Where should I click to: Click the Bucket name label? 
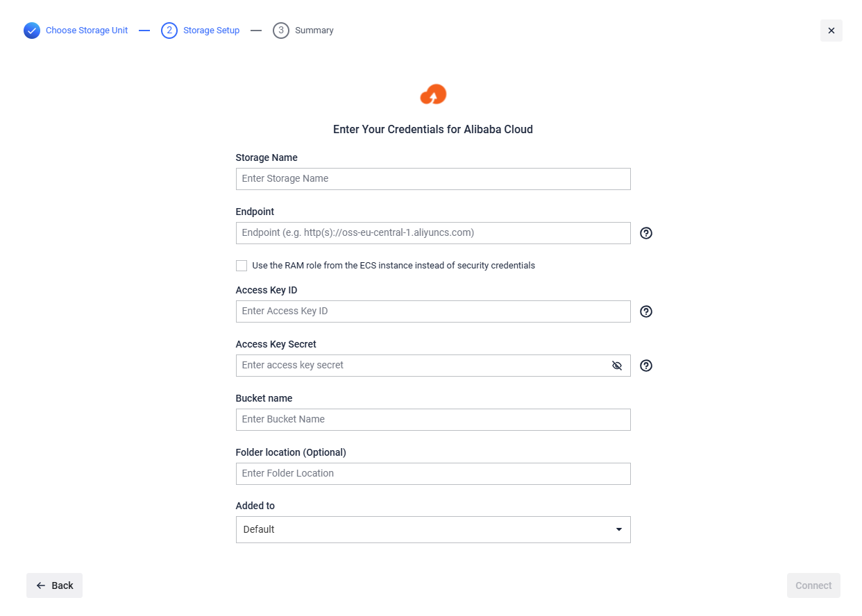point(264,398)
